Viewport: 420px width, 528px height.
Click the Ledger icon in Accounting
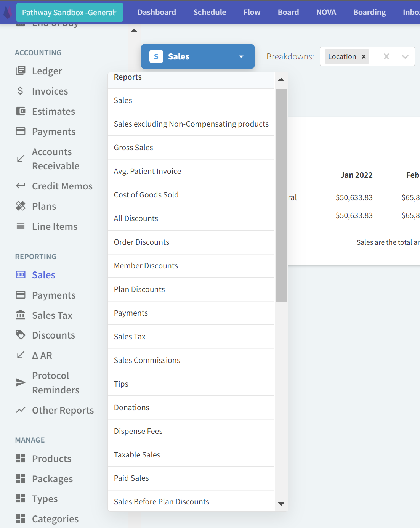click(x=21, y=71)
